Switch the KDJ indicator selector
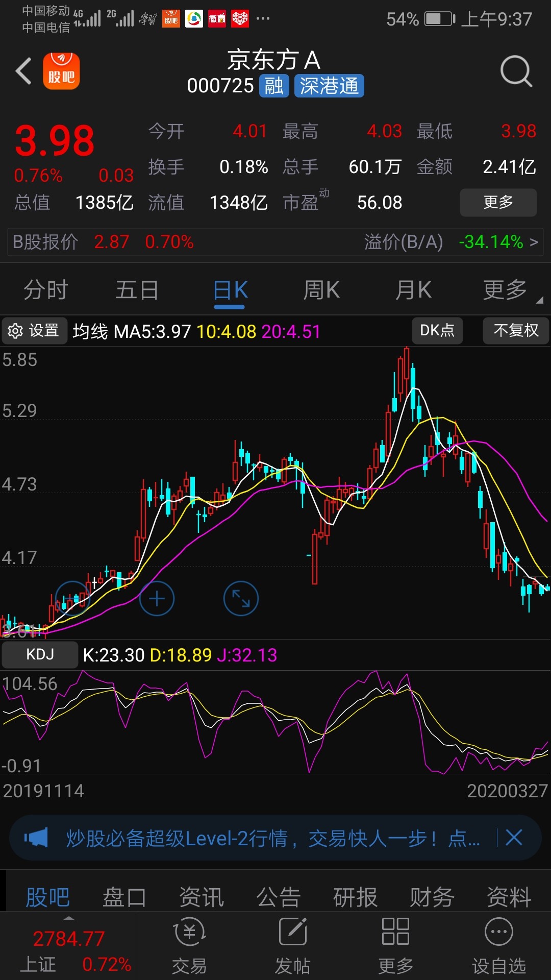Screen dimensions: 551x980 (x=40, y=654)
